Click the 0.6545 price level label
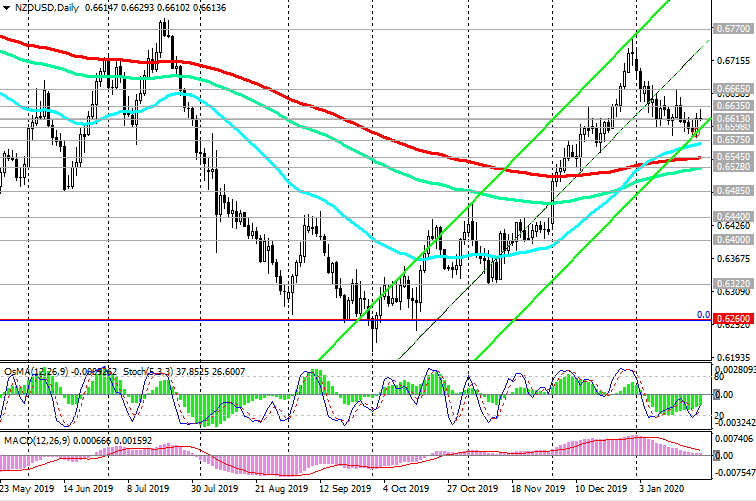This screenshot has width=756, height=501. (734, 157)
